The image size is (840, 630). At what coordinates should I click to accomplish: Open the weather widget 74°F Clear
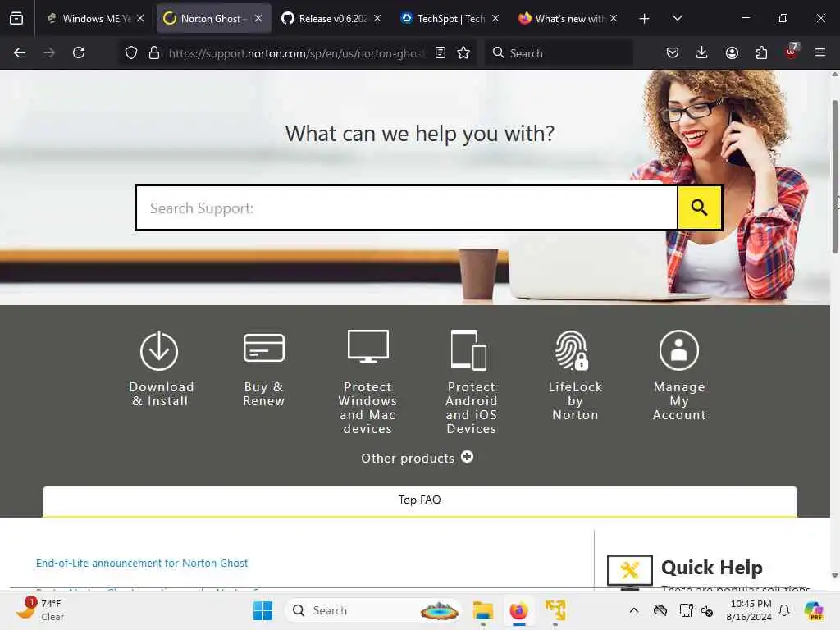pyautogui.click(x=41, y=610)
